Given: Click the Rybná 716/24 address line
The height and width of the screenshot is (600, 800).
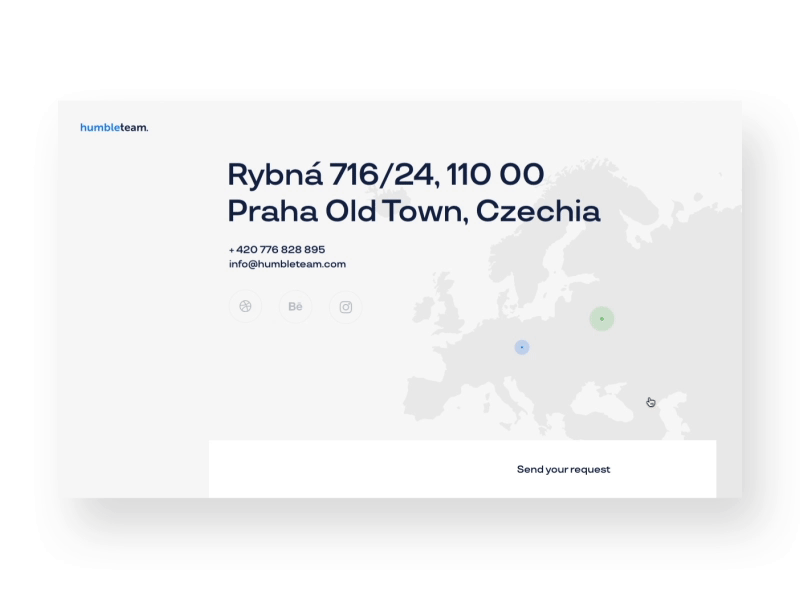Looking at the screenshot, I should point(385,175).
